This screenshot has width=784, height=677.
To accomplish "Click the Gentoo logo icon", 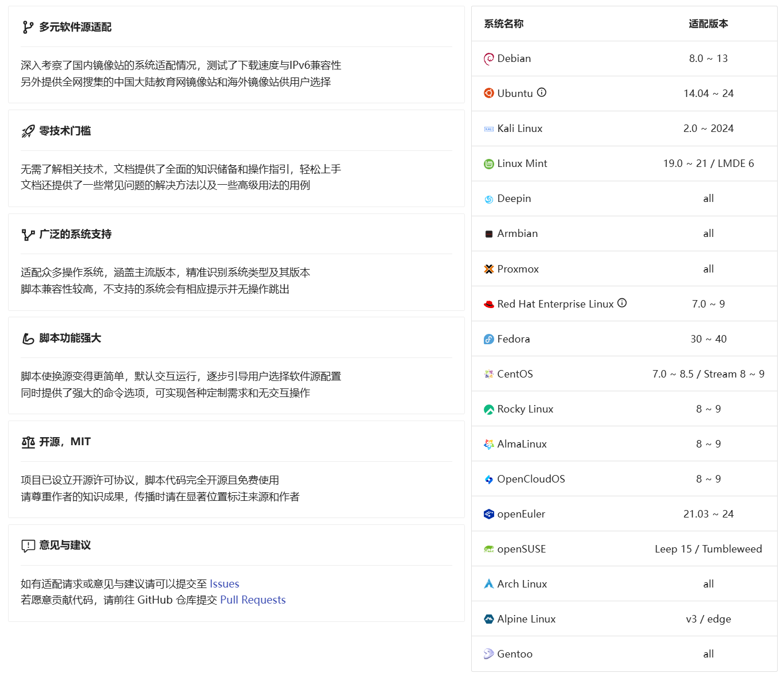I will click(489, 654).
